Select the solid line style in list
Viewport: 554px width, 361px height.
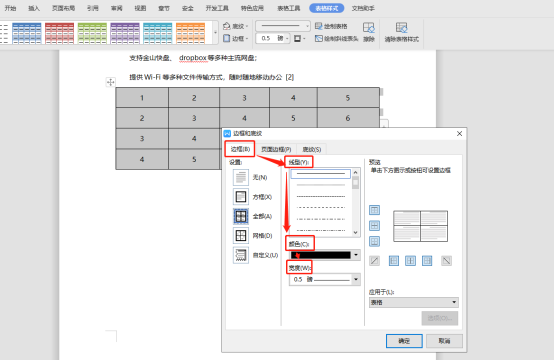pyautogui.click(x=320, y=173)
